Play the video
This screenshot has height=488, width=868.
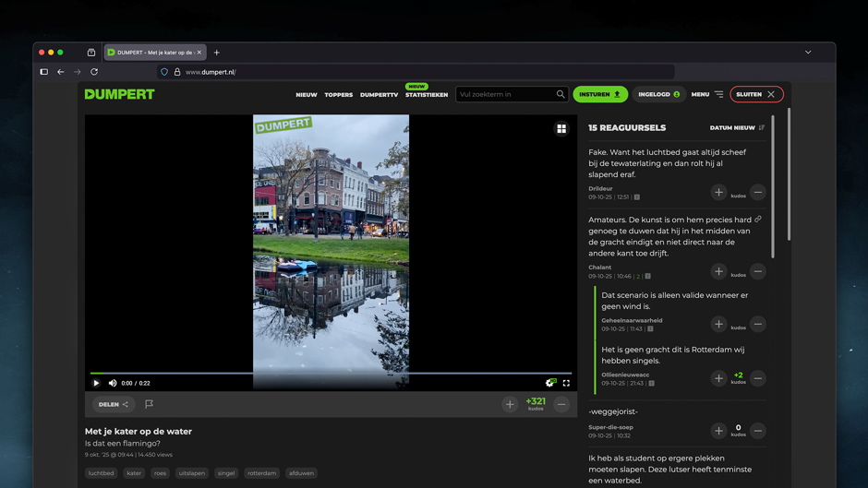click(96, 383)
